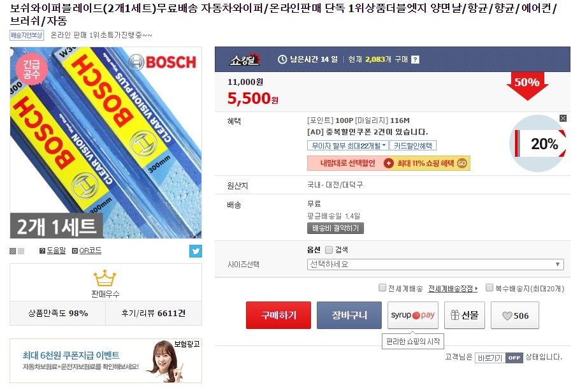
Task: Click the GO icon on 11% shopping benefit
Action: pyautogui.click(x=462, y=163)
